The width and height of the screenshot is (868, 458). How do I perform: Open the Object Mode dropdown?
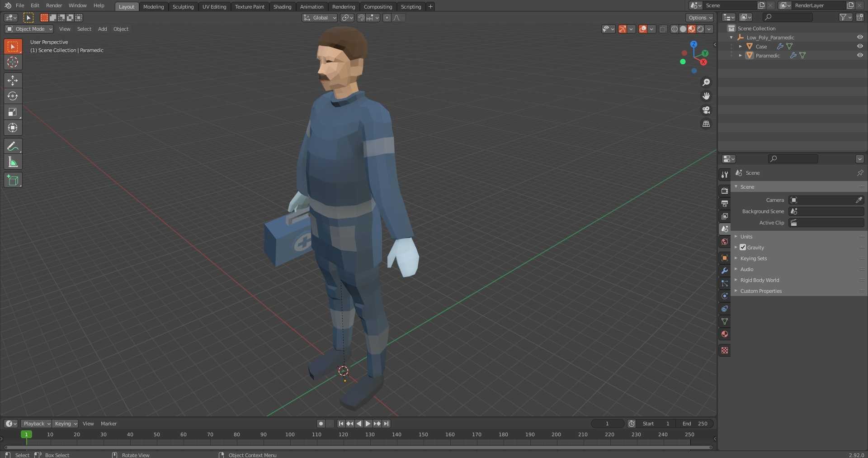tap(29, 29)
